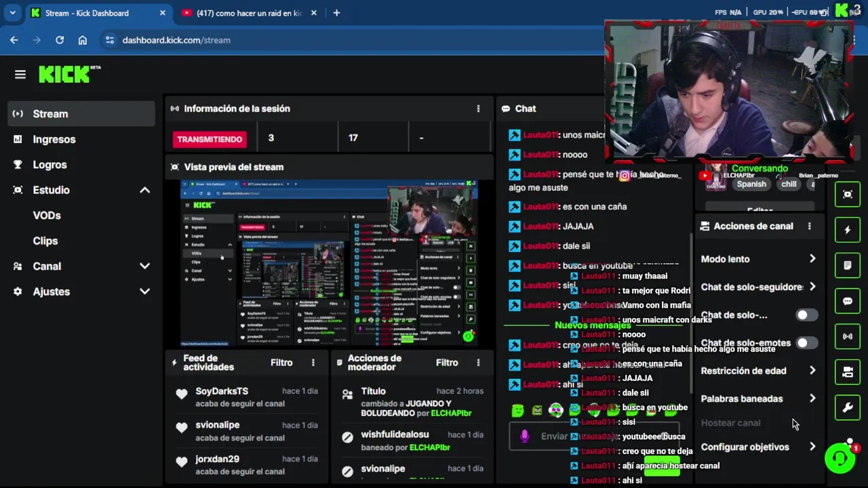Select the first green blob emote
The height and width of the screenshot is (488, 868).
(x=518, y=410)
